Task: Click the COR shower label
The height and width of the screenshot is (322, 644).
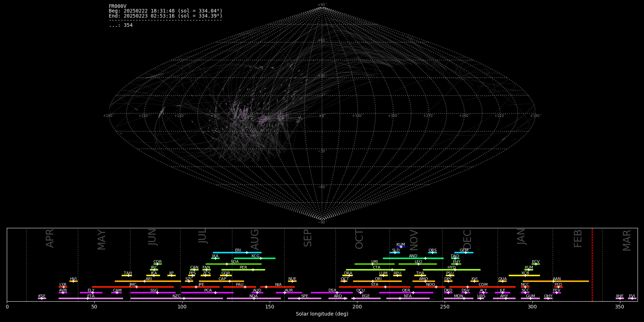Action: pos(157,262)
